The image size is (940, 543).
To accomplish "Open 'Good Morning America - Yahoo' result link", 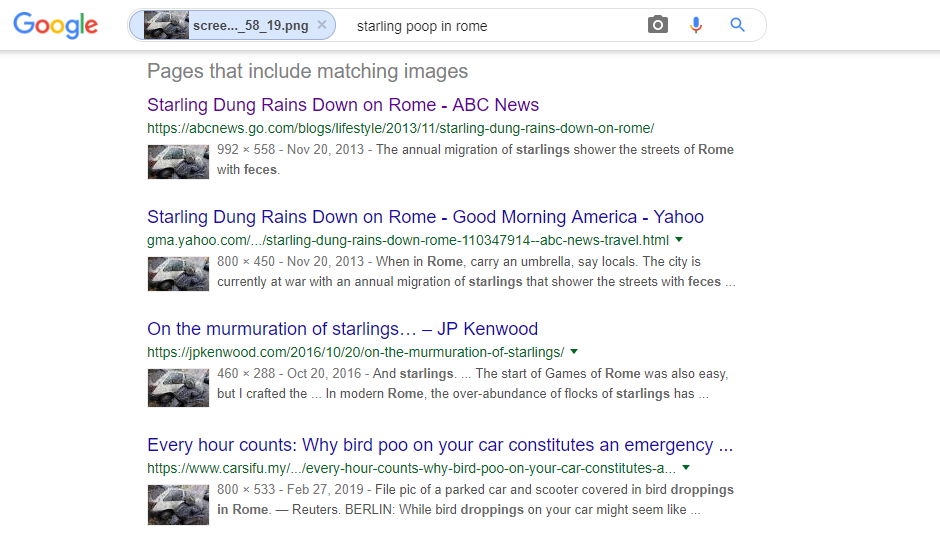I will pyautogui.click(x=425, y=217).
